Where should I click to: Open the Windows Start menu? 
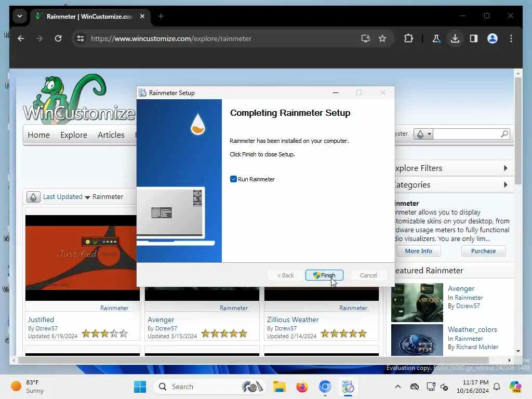pyautogui.click(x=140, y=387)
